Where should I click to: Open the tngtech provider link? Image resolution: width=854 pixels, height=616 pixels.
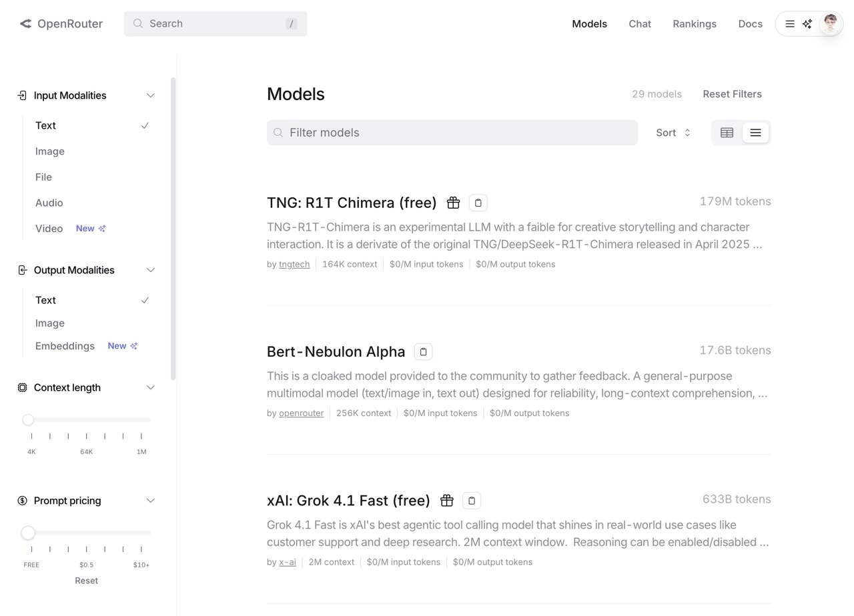(x=294, y=264)
